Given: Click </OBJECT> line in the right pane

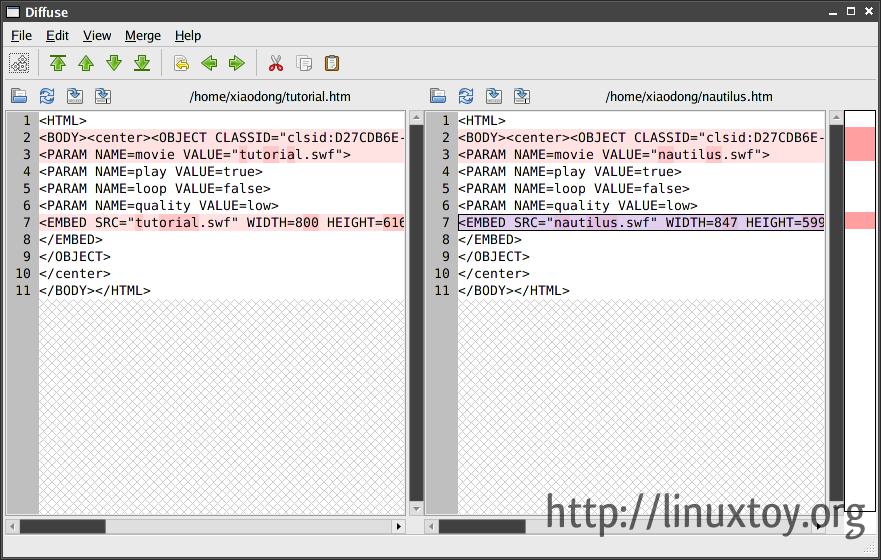Looking at the screenshot, I should (641, 256).
